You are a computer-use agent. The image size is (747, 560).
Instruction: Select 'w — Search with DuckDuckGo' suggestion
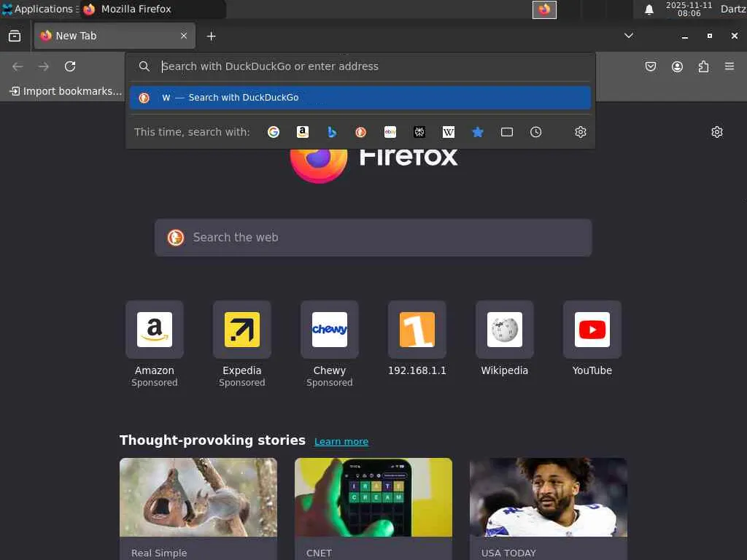pos(360,98)
